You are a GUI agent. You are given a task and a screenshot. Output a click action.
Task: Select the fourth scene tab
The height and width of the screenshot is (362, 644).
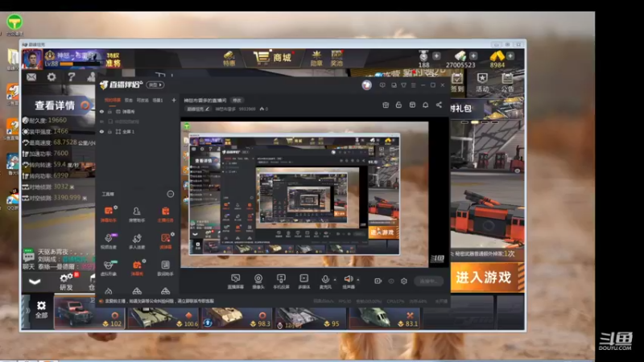(x=158, y=100)
